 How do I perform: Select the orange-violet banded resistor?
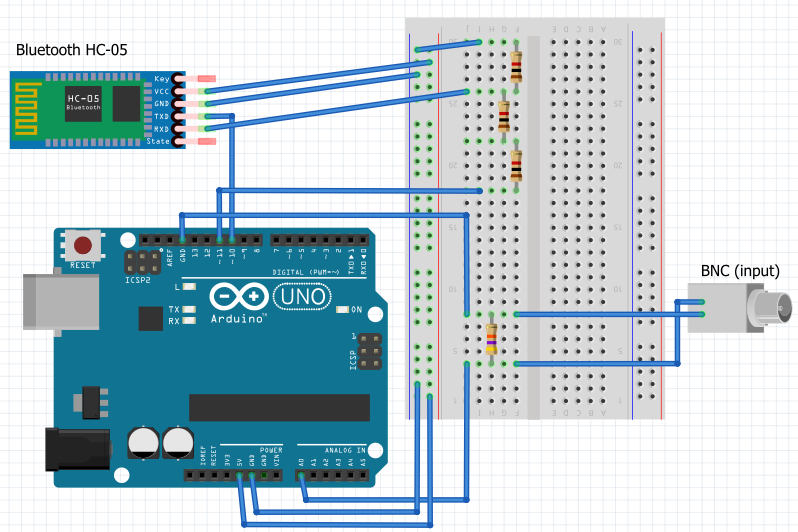click(x=491, y=339)
